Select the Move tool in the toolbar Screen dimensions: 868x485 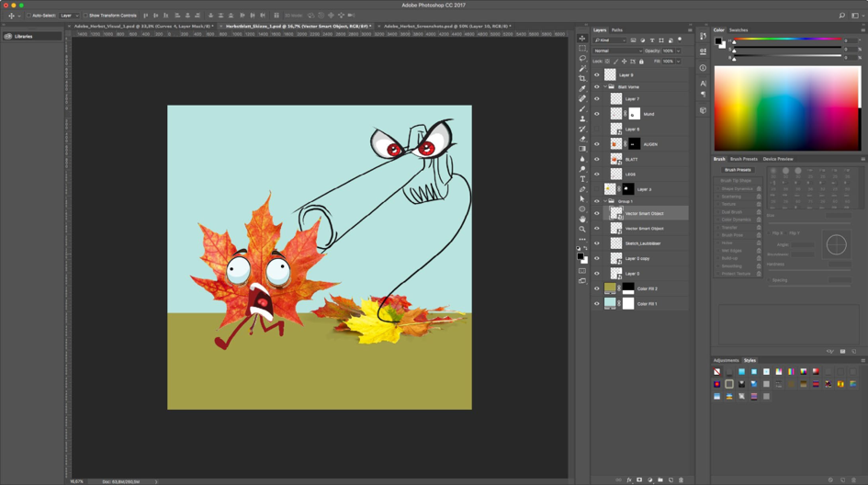click(x=582, y=39)
